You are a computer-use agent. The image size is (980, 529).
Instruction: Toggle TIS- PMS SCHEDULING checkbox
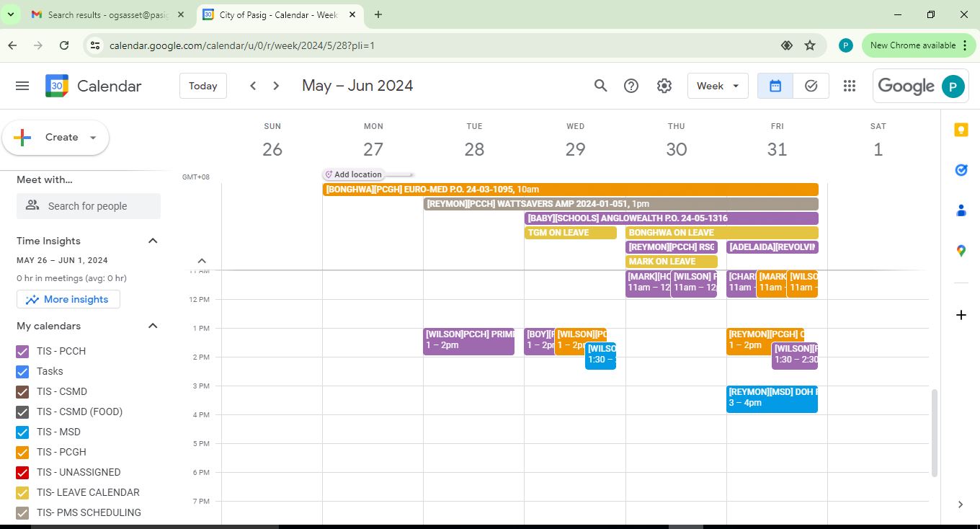22,513
